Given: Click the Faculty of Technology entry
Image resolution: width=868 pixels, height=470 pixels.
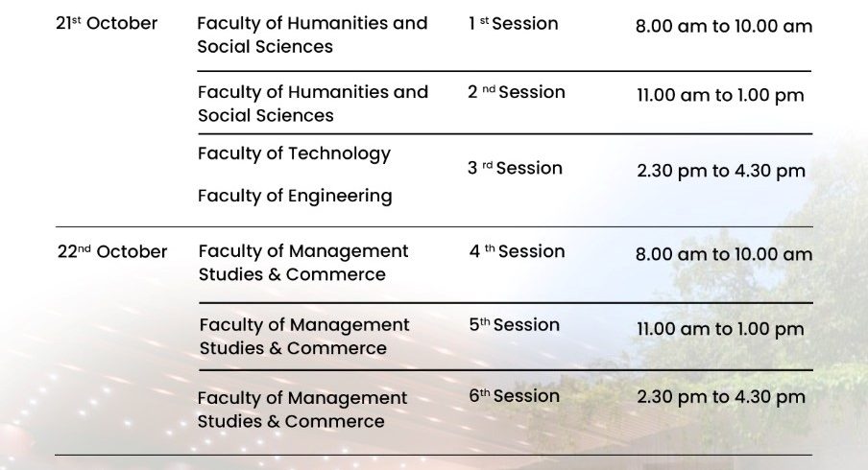Looking at the screenshot, I should pos(294,153).
